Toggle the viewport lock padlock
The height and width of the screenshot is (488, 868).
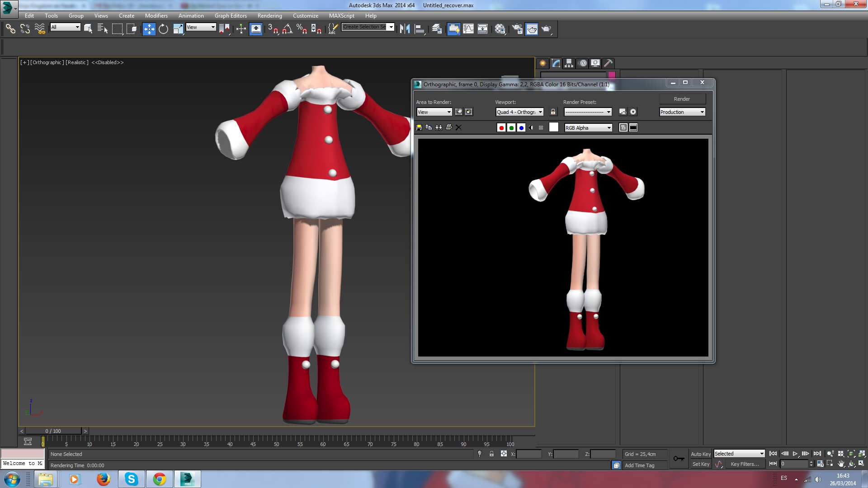[552, 112]
